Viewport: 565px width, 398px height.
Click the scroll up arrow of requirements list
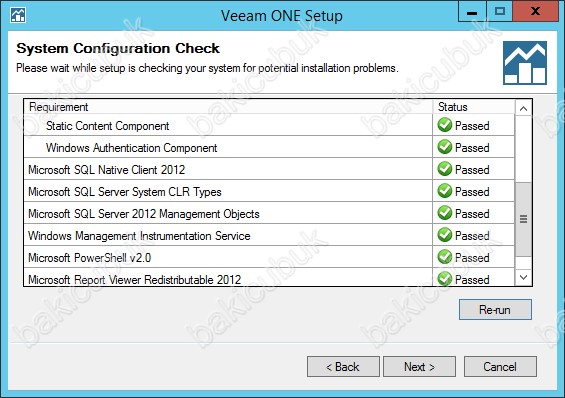point(524,108)
